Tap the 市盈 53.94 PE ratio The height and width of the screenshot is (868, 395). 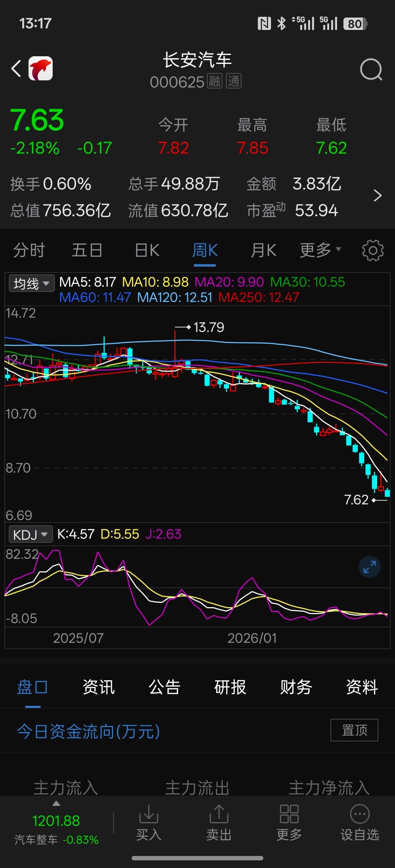293,210
